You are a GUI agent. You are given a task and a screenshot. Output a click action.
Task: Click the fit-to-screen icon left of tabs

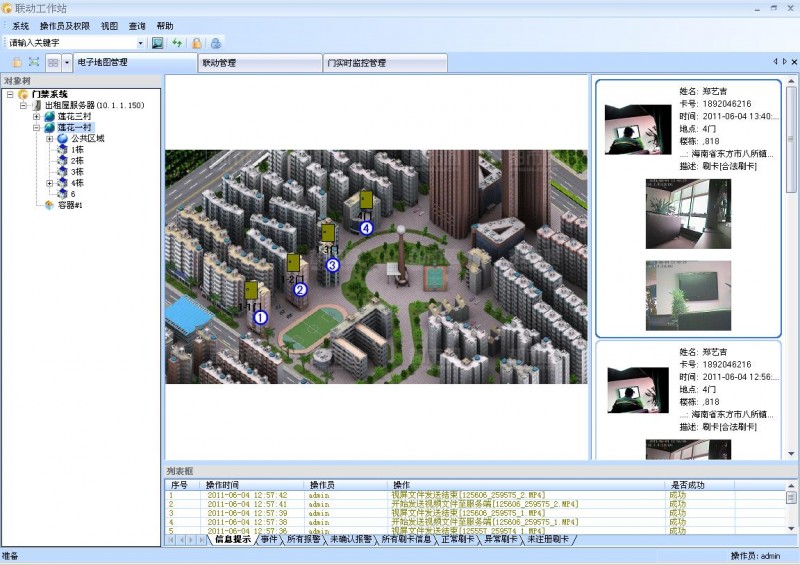(34, 62)
